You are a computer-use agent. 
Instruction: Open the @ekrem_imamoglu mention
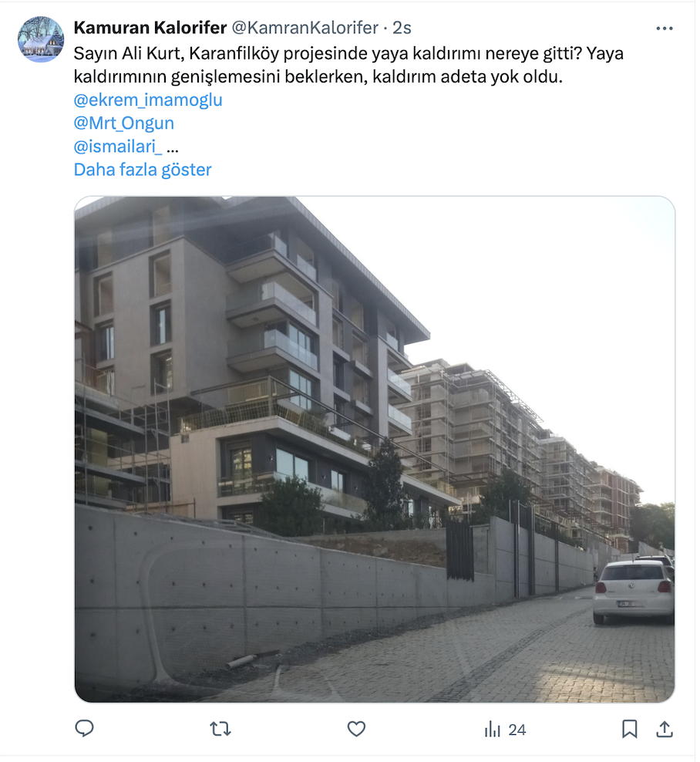pyautogui.click(x=149, y=100)
